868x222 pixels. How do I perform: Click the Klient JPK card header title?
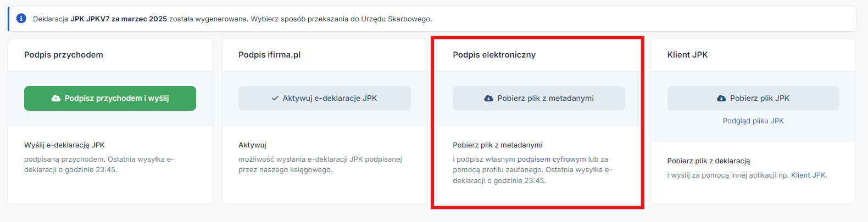pyautogui.click(x=688, y=55)
